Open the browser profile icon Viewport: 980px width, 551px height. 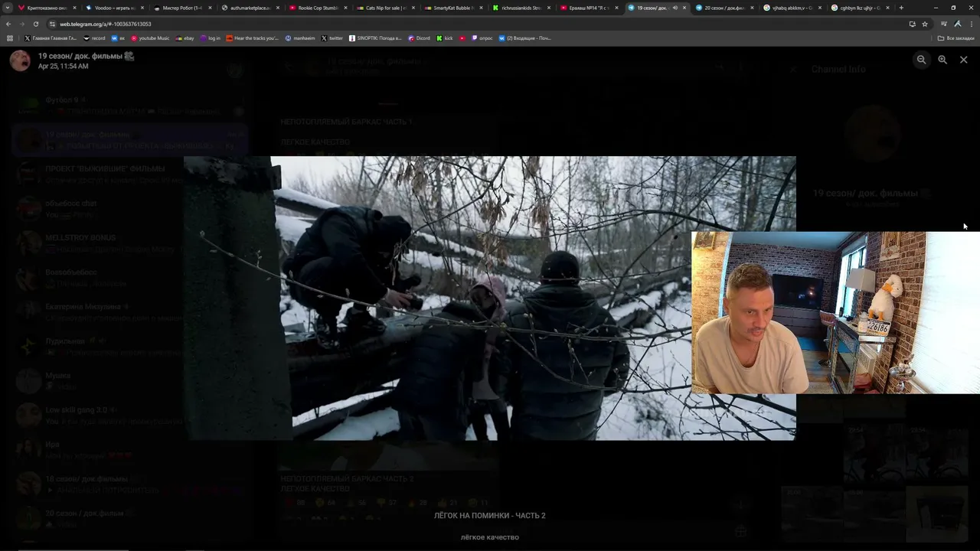[x=957, y=24]
